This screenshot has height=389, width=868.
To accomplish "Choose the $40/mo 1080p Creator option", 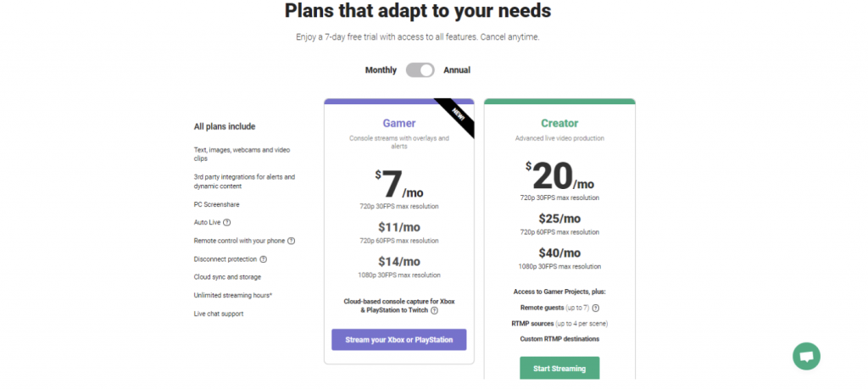I will (x=559, y=253).
